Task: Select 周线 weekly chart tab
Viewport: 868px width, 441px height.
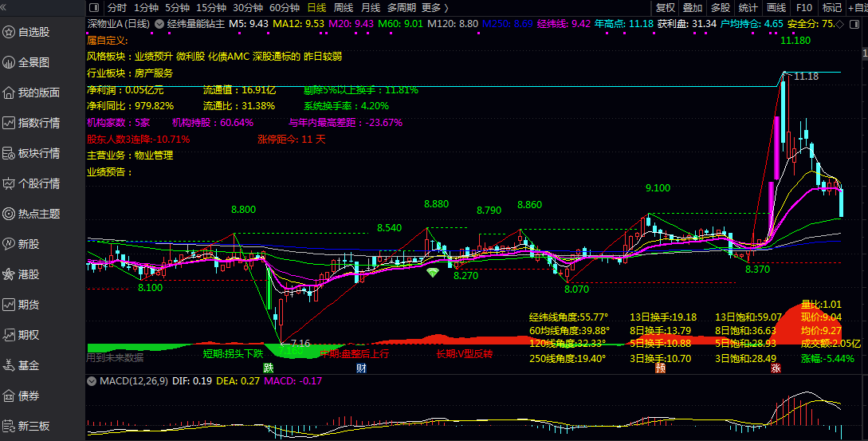Action: click(344, 8)
